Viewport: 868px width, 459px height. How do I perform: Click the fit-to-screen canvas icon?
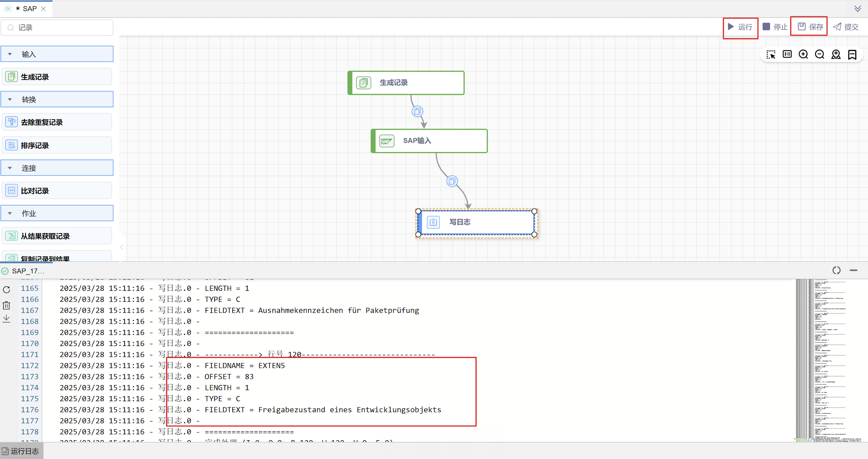[x=787, y=54]
